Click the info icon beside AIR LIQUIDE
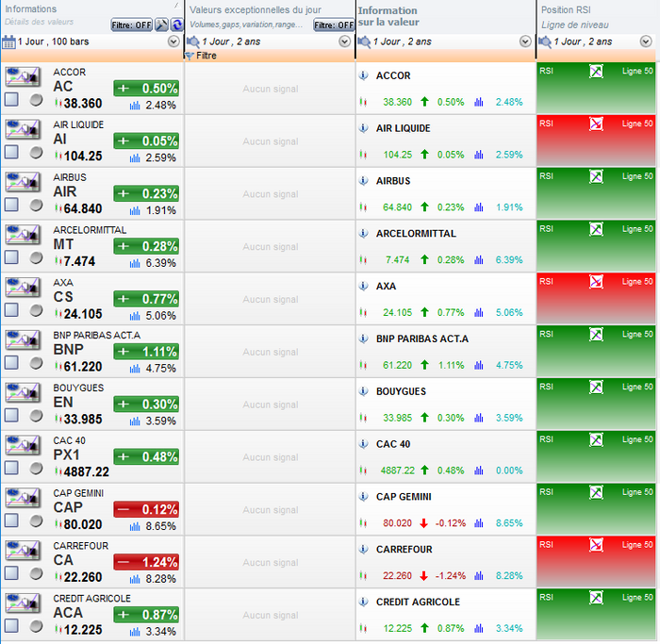 click(x=363, y=128)
